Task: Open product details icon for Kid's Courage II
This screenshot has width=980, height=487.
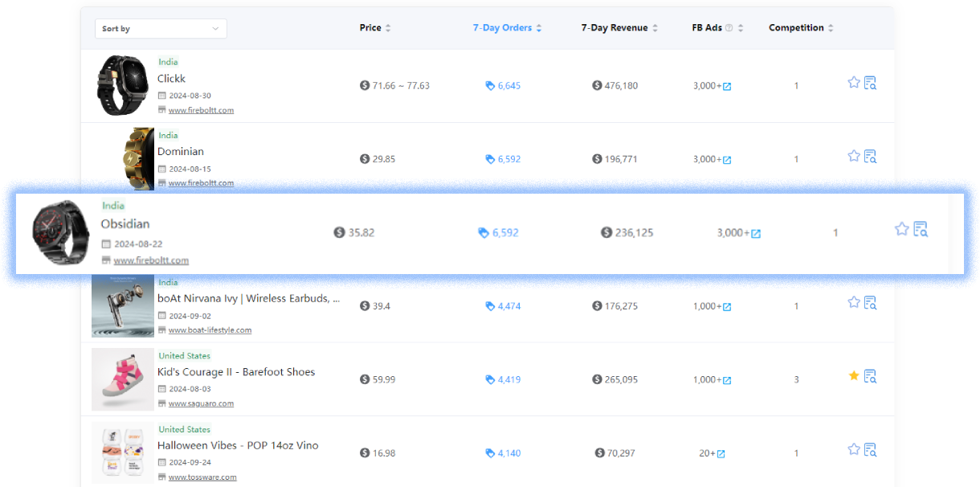Action: pos(870,375)
